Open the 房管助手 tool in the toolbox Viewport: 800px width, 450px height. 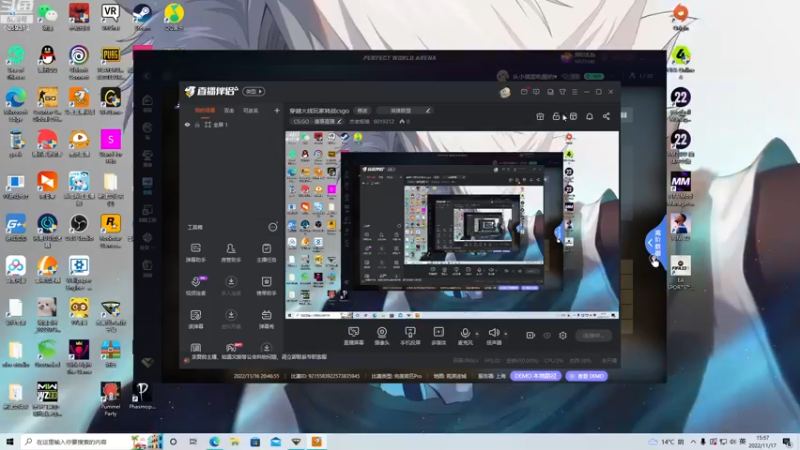click(x=231, y=253)
